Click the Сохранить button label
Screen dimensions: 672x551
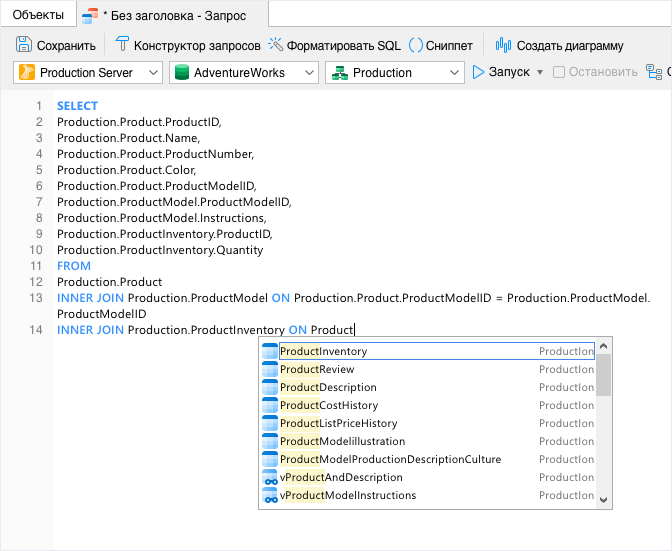pos(66,45)
